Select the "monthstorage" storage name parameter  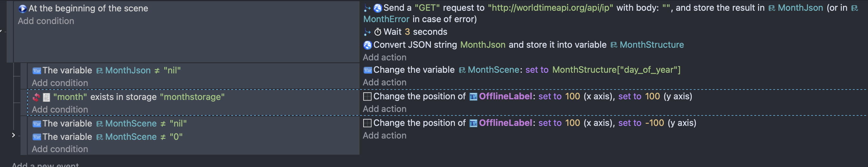(x=192, y=97)
